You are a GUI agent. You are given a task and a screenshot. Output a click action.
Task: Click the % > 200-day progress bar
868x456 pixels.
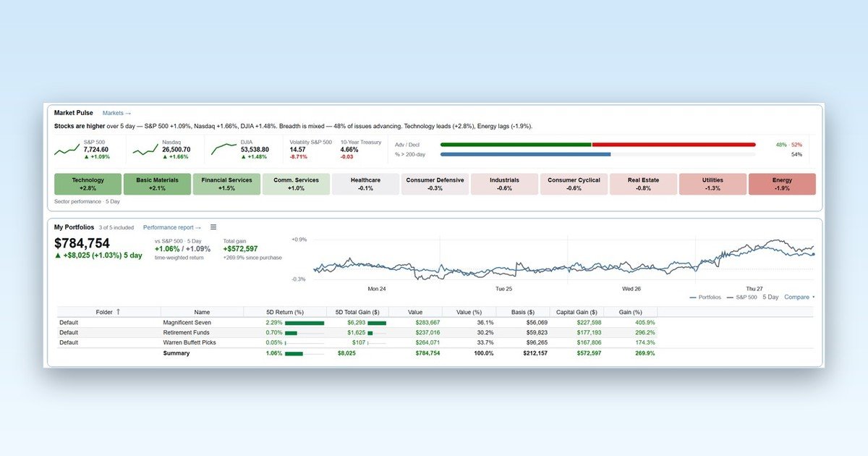pos(598,154)
